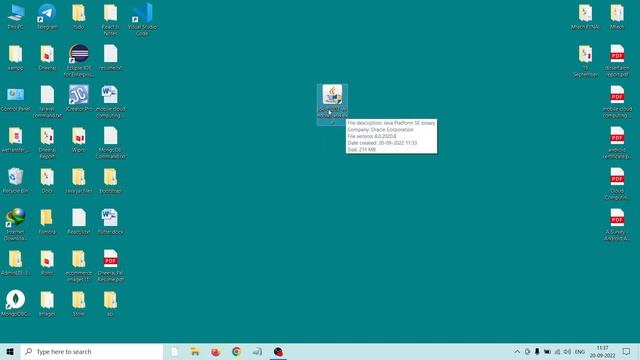Select the Flutter.docx Word document
This screenshot has width=640, height=360.
(110, 221)
